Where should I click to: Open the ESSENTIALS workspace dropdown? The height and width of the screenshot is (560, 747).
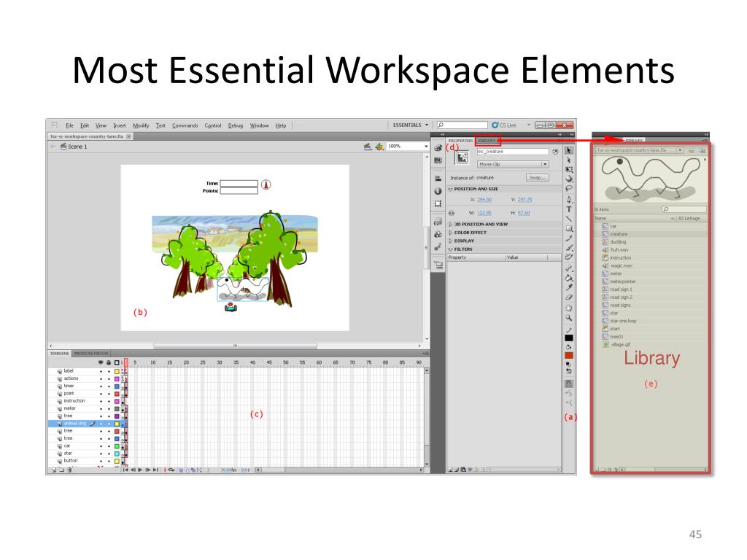410,125
